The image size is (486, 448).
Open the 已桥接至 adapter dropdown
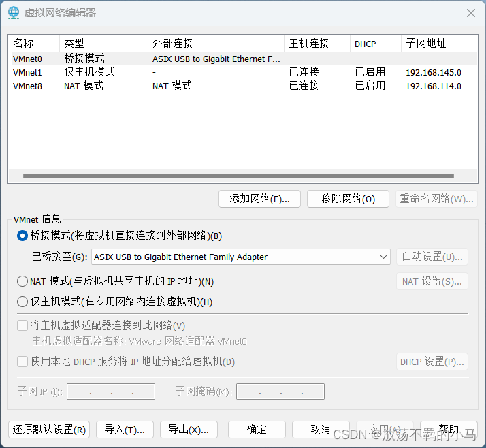pos(240,257)
